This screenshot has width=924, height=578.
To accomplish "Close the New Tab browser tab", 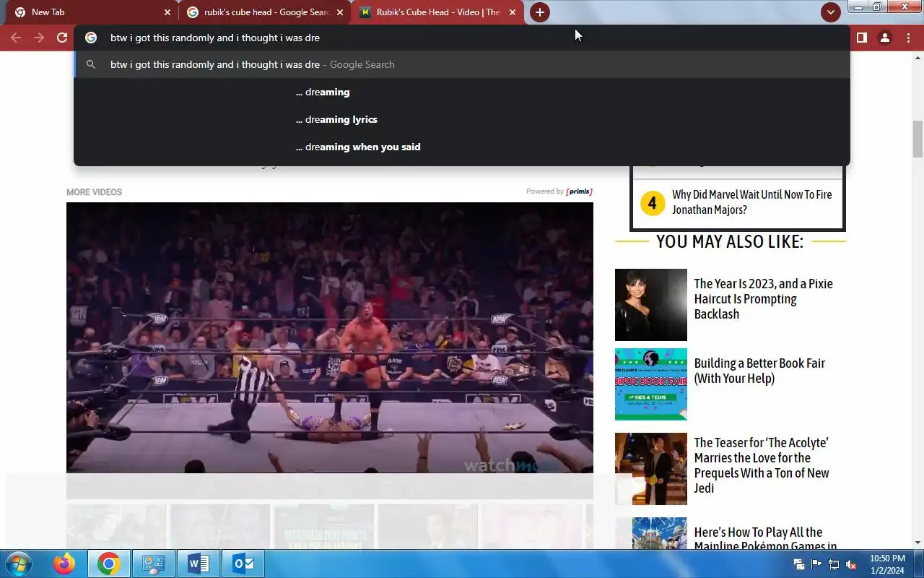I will (x=167, y=12).
